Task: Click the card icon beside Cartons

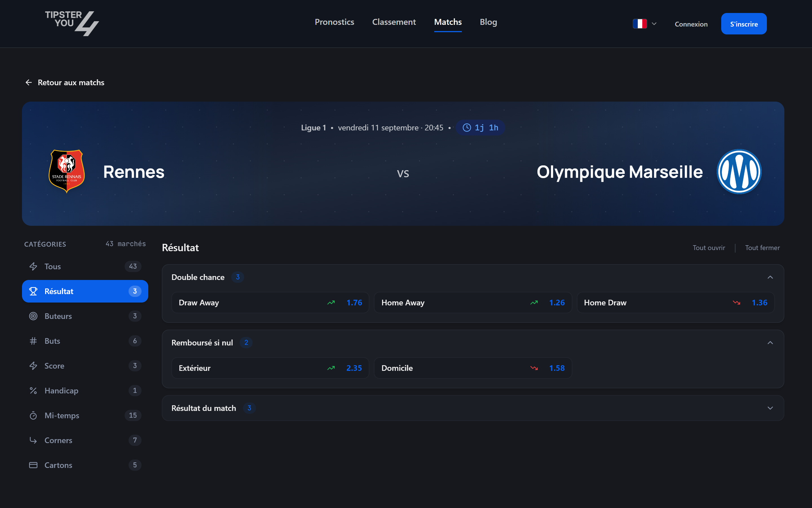Action: 33,465
